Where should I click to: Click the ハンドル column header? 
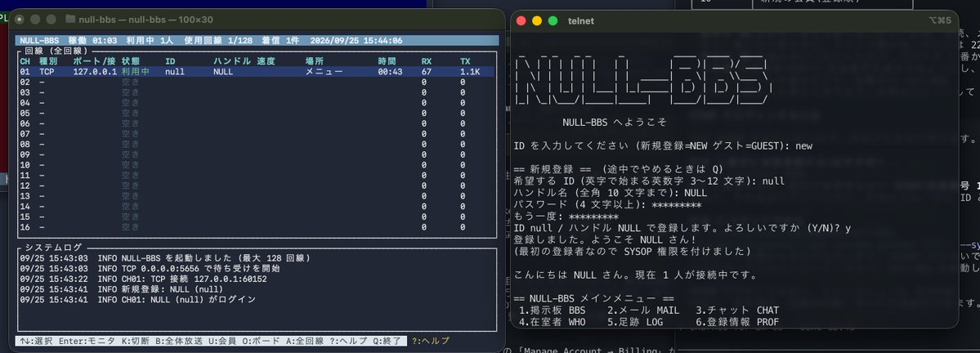[232, 61]
